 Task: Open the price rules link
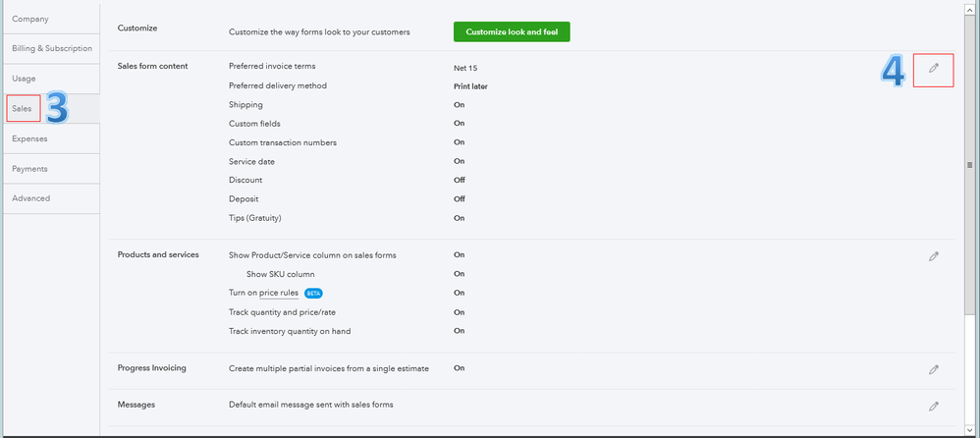point(279,293)
